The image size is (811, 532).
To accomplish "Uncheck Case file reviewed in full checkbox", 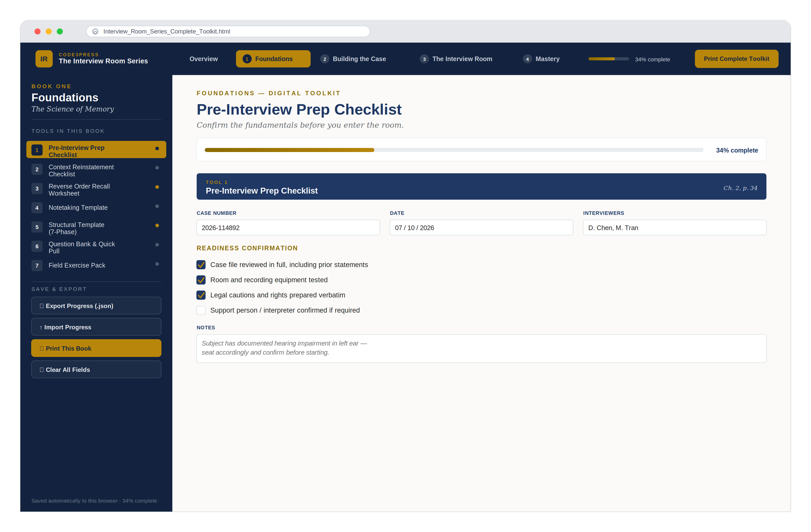I will (201, 265).
